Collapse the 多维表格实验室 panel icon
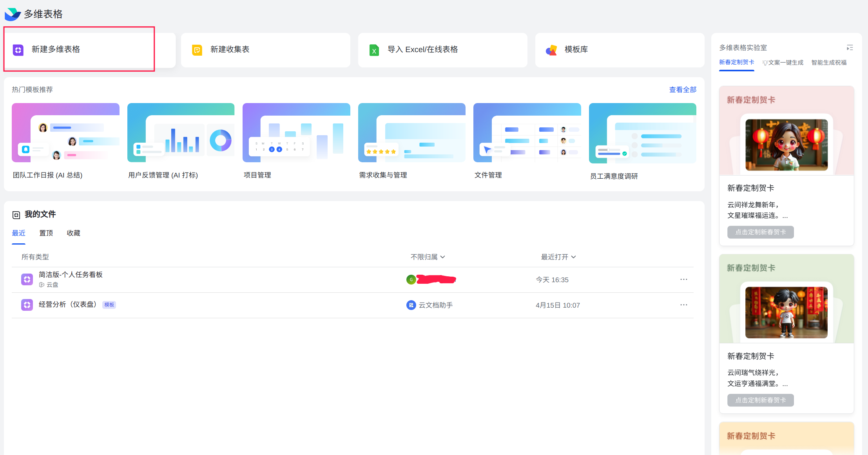This screenshot has height=455, width=868. [850, 48]
